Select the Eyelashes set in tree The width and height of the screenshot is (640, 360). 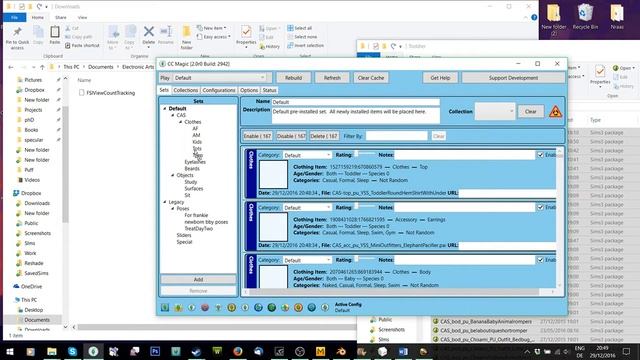[195, 162]
